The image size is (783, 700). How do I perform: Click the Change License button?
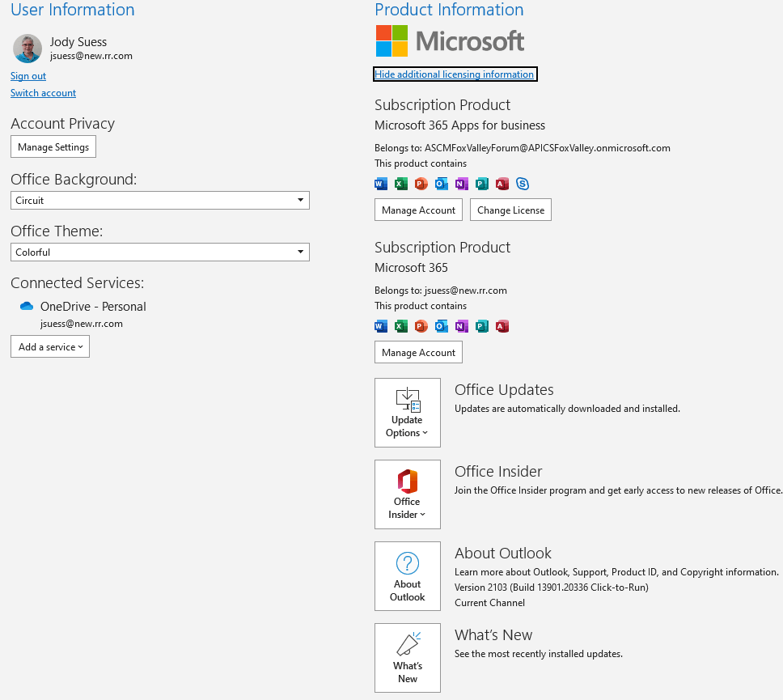(511, 210)
